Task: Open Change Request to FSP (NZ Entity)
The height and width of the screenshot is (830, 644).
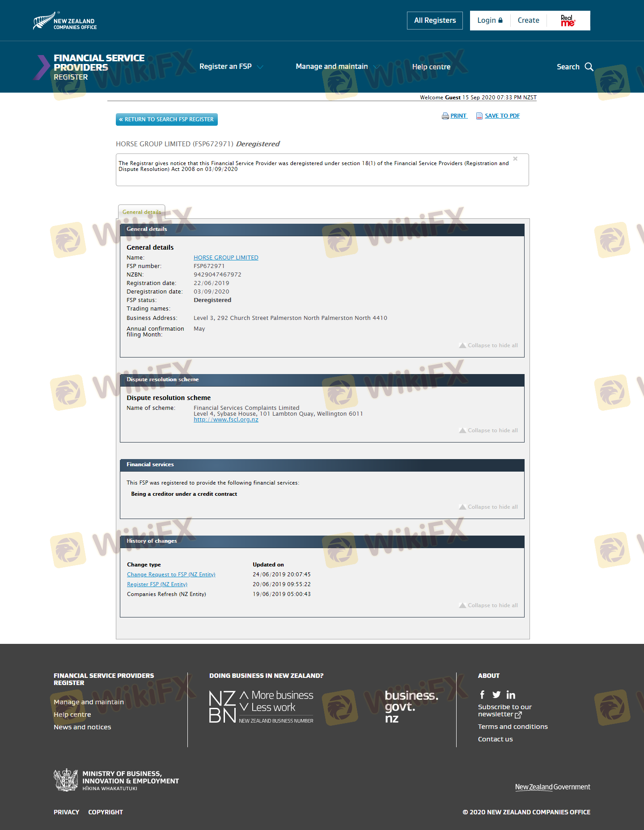Action: pos(171,575)
